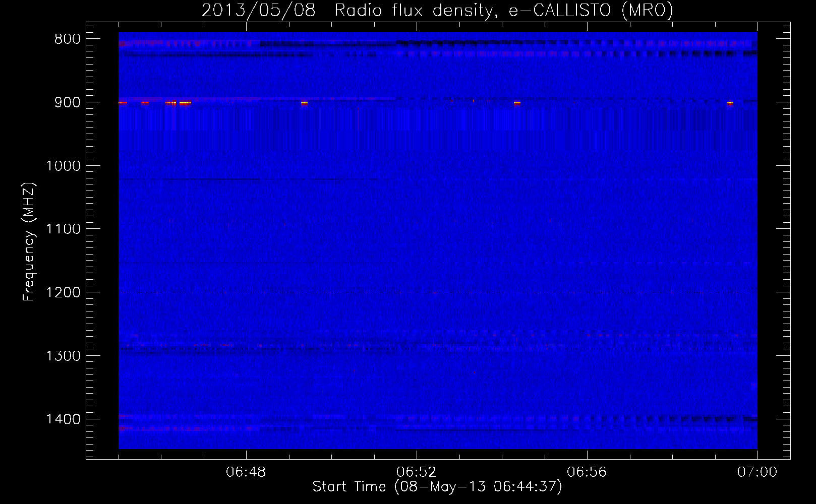Click the '1300' frequency tick label
This screenshot has height=504, width=816.
pyautogui.click(x=63, y=356)
